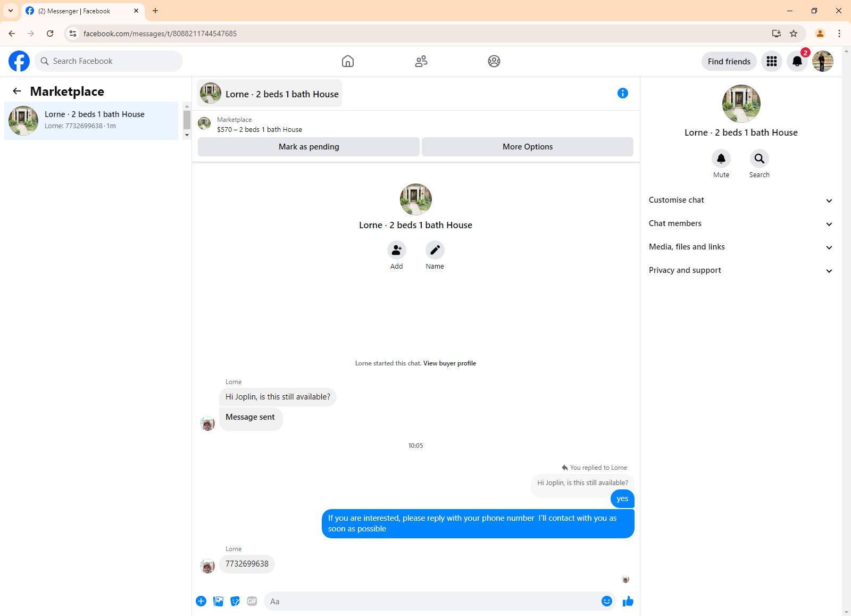Install app icon in the address bar
Viewport: 851px width, 616px height.
click(x=777, y=34)
